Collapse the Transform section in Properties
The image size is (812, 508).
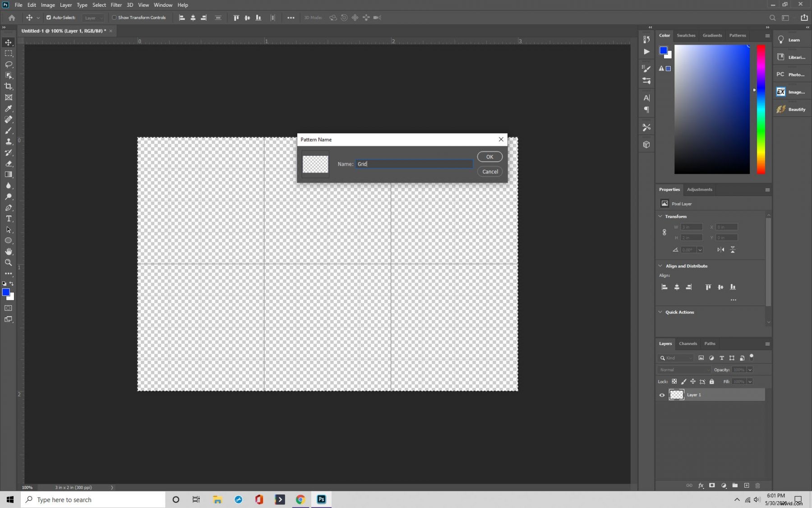[660, 216]
